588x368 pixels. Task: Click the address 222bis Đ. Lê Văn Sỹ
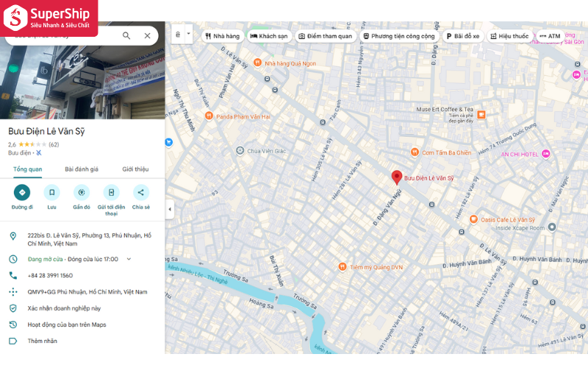tap(89, 240)
